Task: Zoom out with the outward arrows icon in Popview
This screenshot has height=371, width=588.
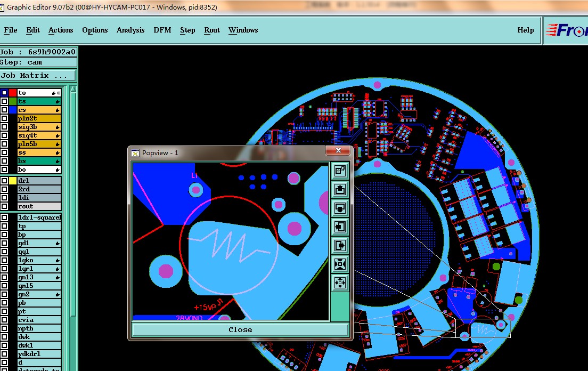Action: (340, 283)
